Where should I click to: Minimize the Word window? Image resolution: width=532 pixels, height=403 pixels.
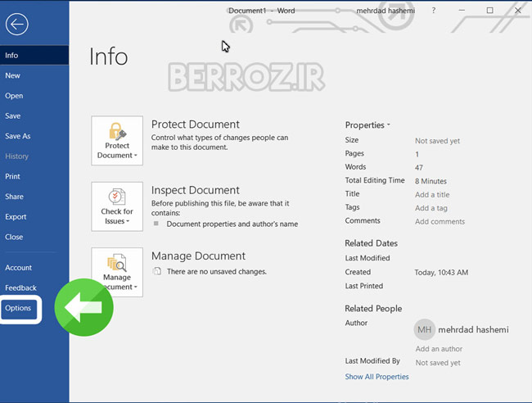462,11
